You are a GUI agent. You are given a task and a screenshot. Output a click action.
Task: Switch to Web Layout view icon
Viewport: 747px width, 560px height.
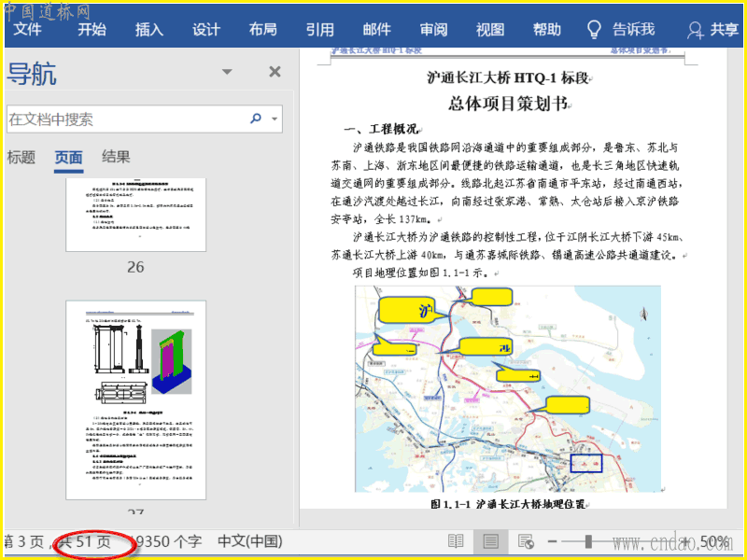tap(525, 541)
